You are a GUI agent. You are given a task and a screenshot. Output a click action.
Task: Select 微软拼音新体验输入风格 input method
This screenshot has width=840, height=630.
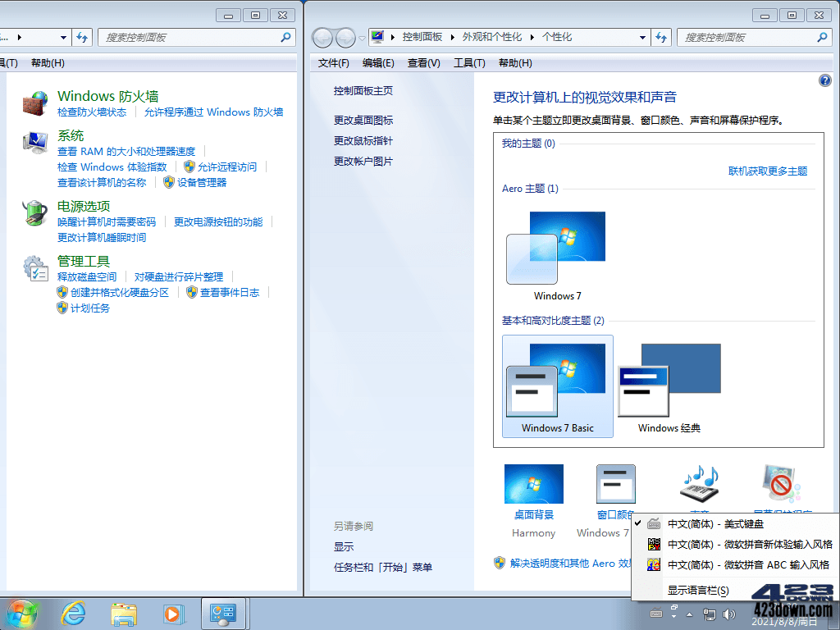[x=735, y=545]
